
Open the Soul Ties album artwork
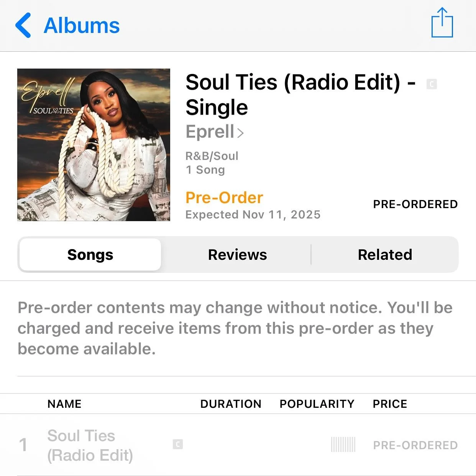coord(94,145)
